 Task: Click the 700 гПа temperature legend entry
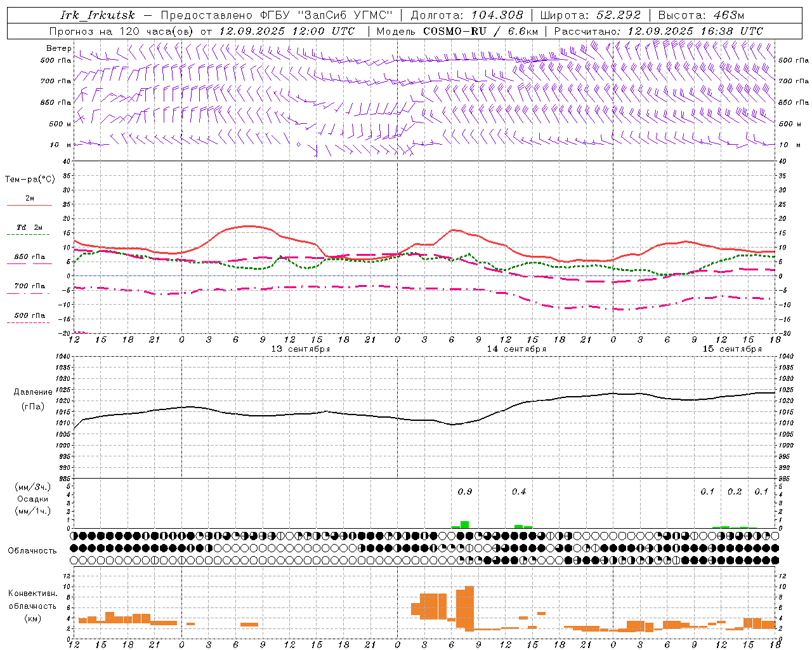tap(30, 286)
